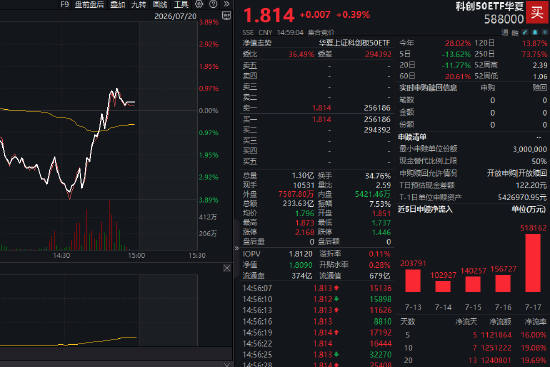Click the 7-17 net inflow bar
Image resolution: width=550 pixels, height=367 pixels.
click(x=533, y=263)
